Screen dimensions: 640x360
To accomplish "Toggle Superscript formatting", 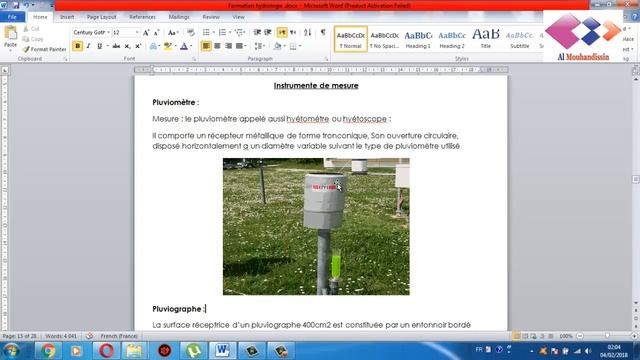I will (x=138, y=46).
